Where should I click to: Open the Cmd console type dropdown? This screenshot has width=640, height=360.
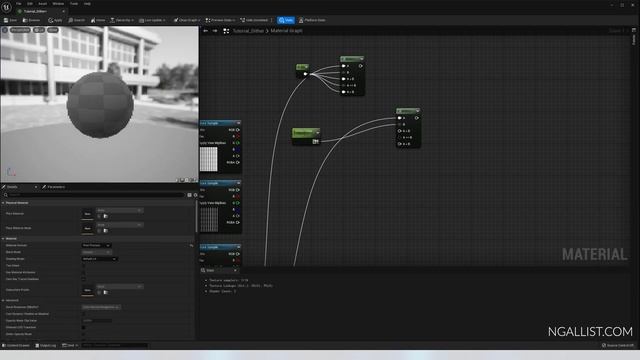[70, 345]
